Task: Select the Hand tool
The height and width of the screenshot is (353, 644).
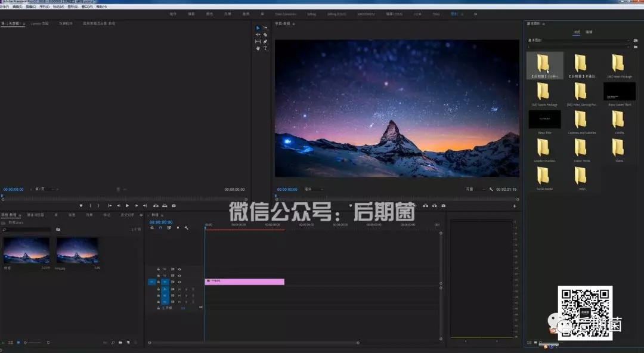Action: pyautogui.click(x=258, y=48)
